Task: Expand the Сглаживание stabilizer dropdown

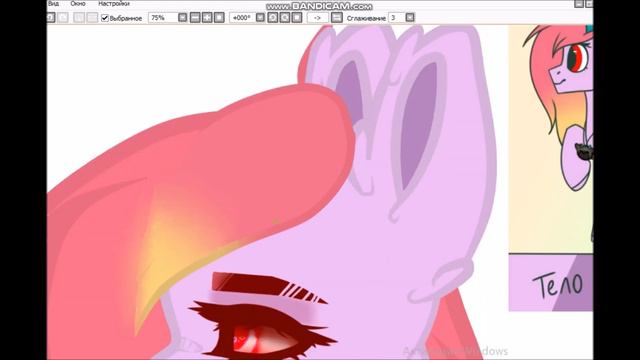Action: coord(410,18)
